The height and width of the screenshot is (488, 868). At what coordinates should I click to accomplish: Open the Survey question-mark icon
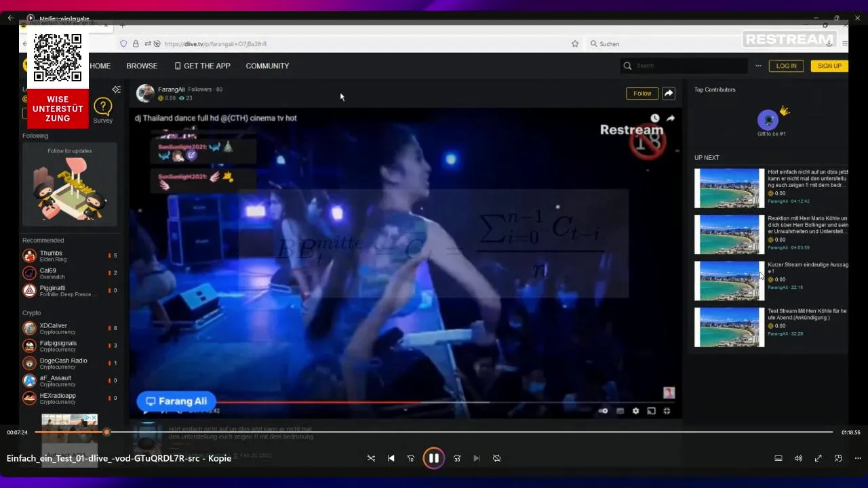tap(103, 106)
